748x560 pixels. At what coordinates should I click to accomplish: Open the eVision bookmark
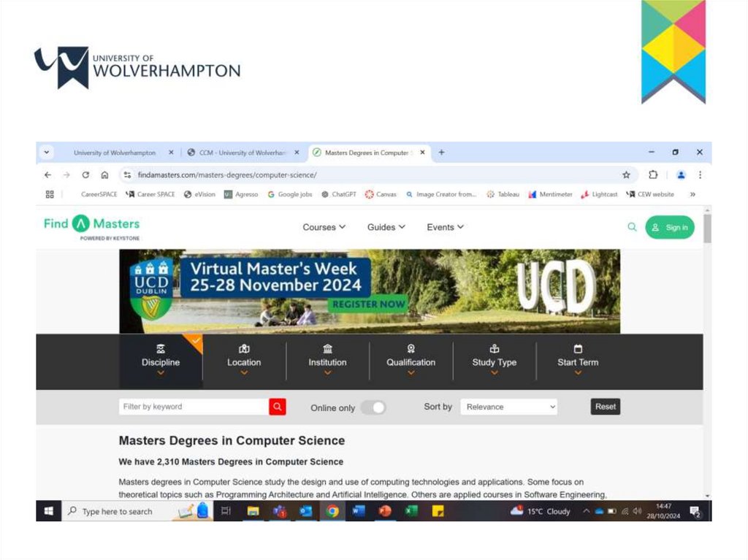pos(200,194)
